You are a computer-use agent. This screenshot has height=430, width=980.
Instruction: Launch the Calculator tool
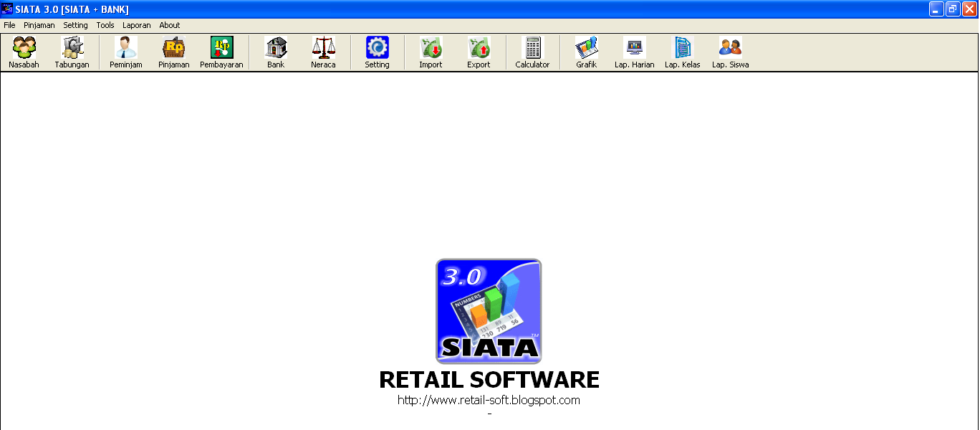click(x=532, y=50)
